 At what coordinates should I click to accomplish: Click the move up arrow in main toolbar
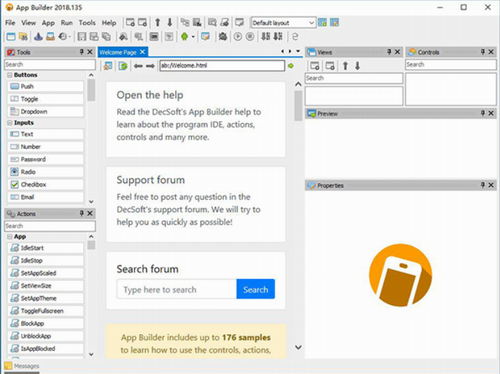pyautogui.click(x=158, y=23)
